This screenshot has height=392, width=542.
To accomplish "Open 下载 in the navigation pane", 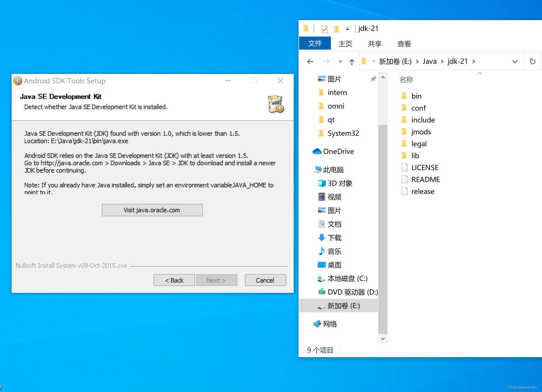I will click(334, 238).
